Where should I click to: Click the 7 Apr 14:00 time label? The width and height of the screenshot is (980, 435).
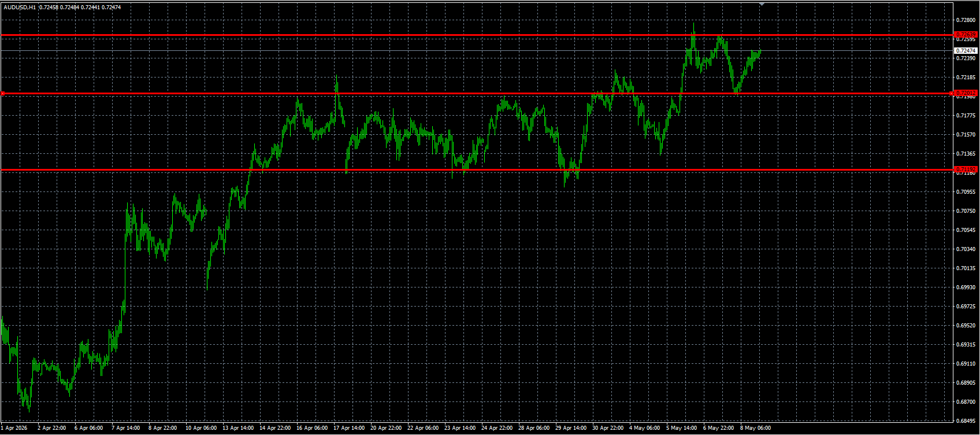click(x=125, y=428)
